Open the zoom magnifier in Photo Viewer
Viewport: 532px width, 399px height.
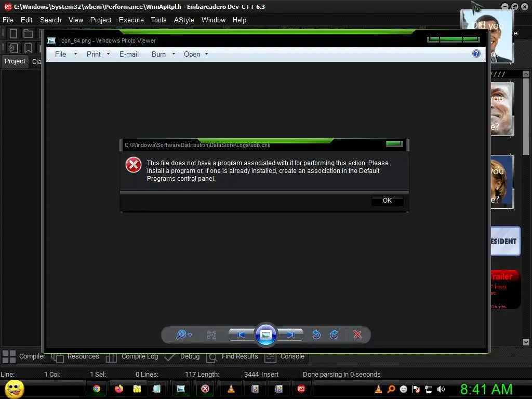coord(184,335)
